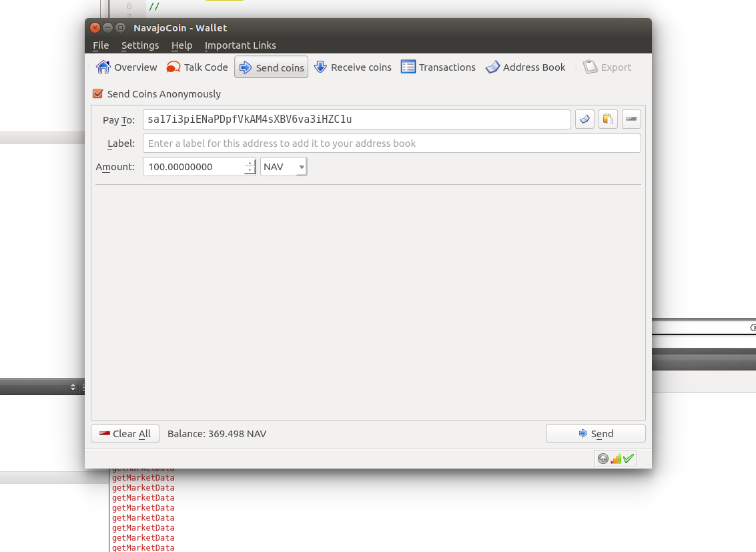This screenshot has width=756, height=552.
Task: Go to Receive coins
Action: pos(352,67)
